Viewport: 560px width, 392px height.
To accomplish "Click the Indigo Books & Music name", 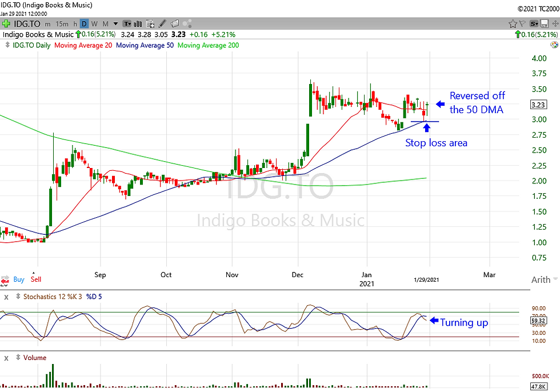I will click(x=38, y=35).
